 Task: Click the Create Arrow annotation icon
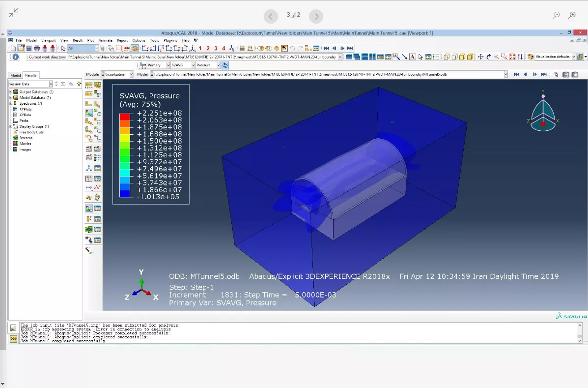[404, 57]
